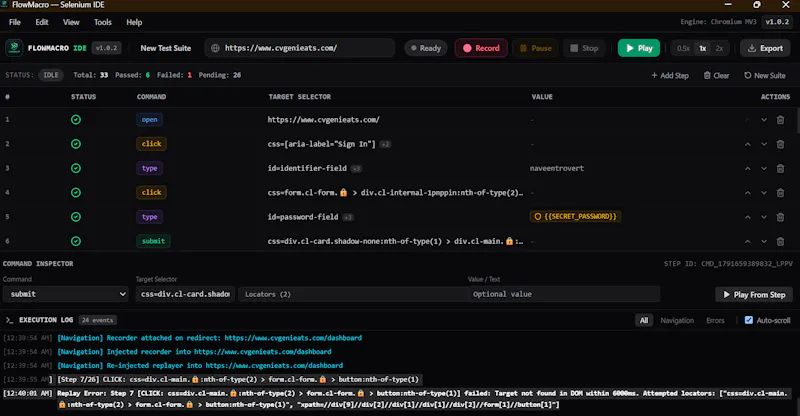This screenshot has height=416, width=800.
Task: Click the execution log terminal icon
Action: pos(9,320)
